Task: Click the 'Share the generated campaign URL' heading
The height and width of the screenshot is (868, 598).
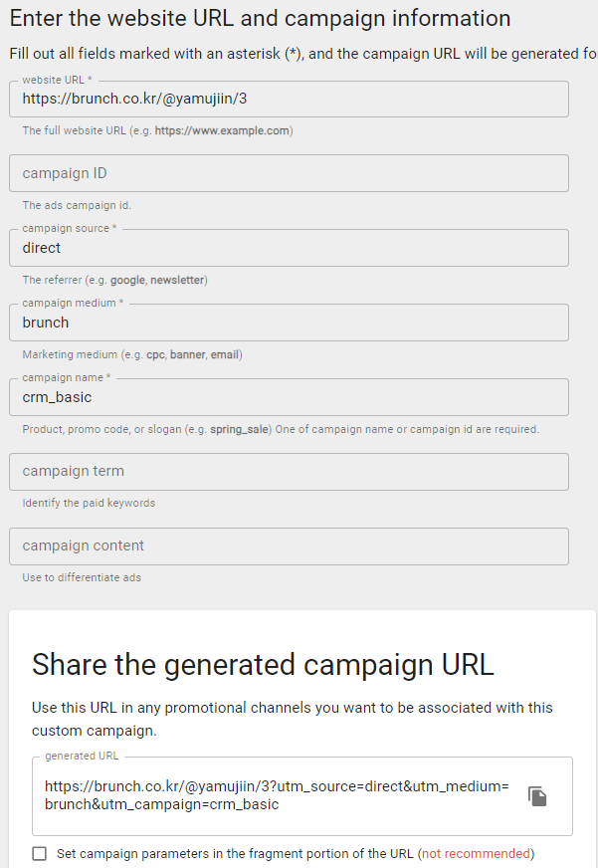Action: (263, 664)
